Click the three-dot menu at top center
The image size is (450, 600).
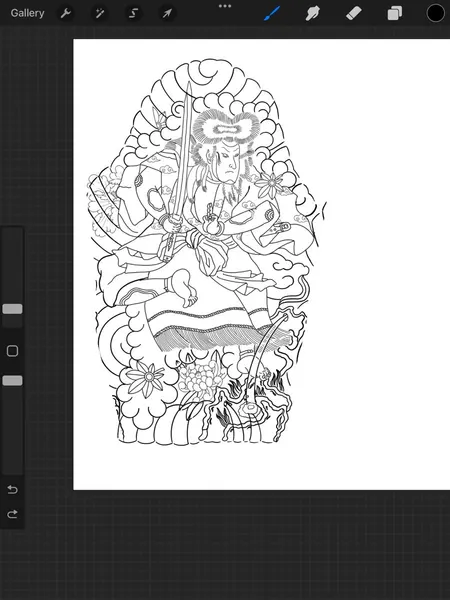(x=225, y=6)
